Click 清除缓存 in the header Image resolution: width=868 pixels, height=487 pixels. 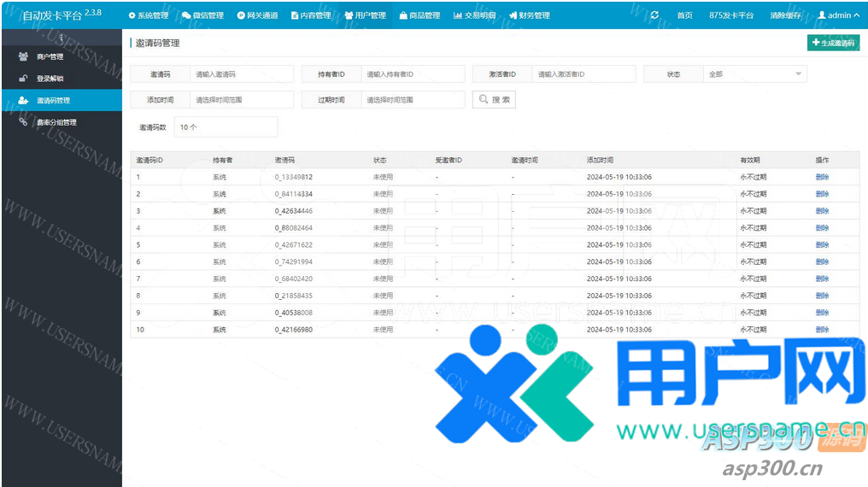coord(785,15)
